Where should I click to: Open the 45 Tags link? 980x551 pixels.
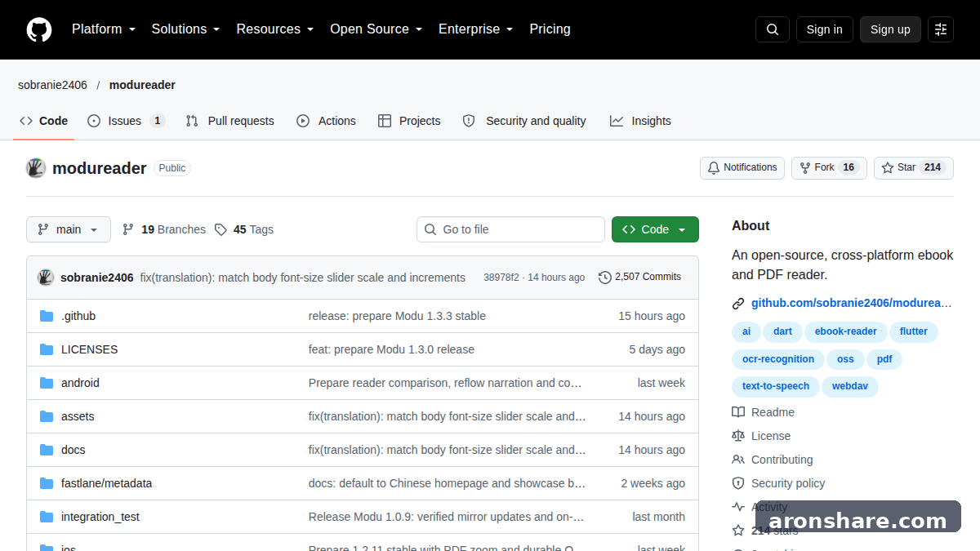(244, 230)
